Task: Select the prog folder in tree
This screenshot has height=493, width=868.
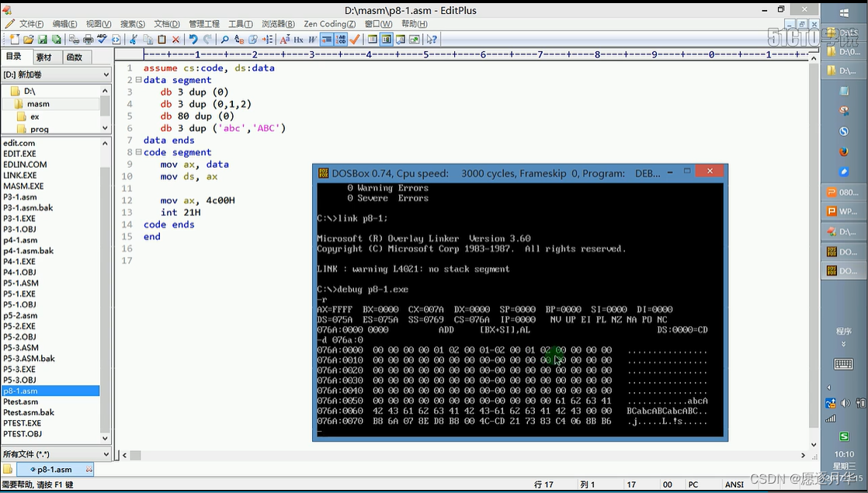Action: [40, 129]
